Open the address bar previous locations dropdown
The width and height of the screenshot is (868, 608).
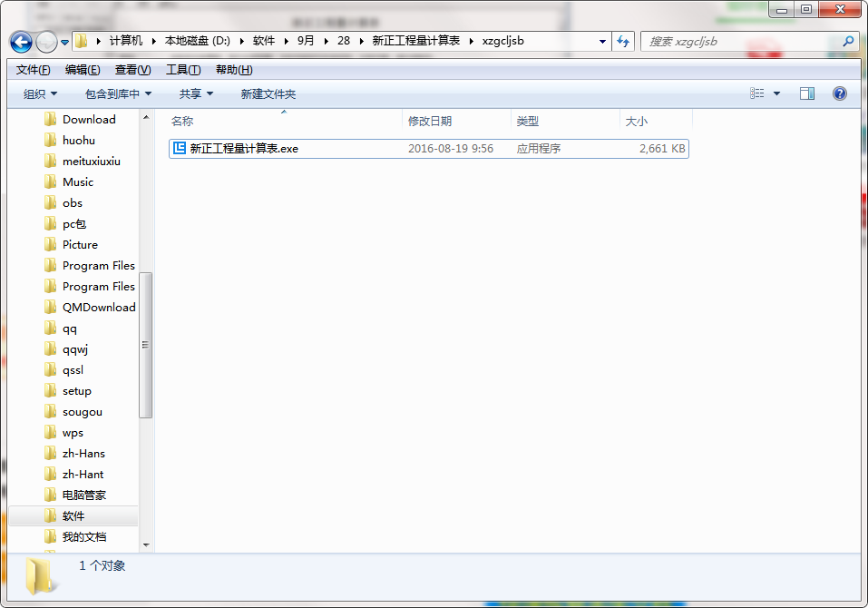coord(602,42)
